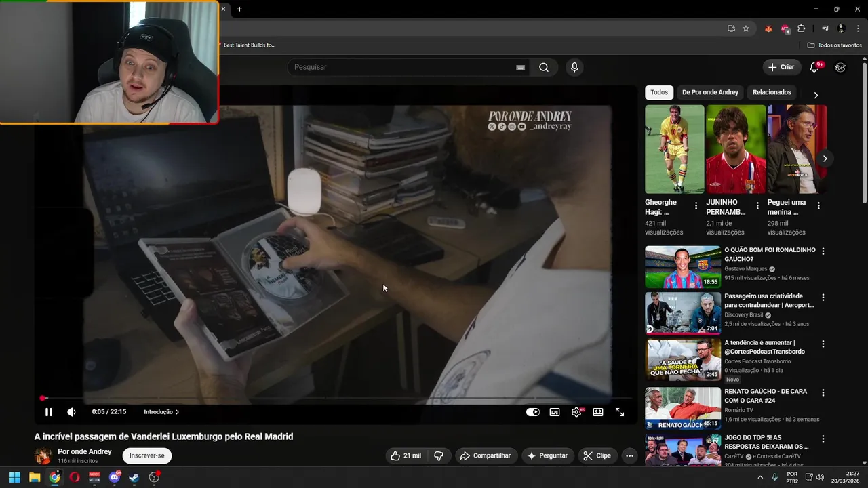
Task: Click the Perguntar button
Action: [x=547, y=455]
